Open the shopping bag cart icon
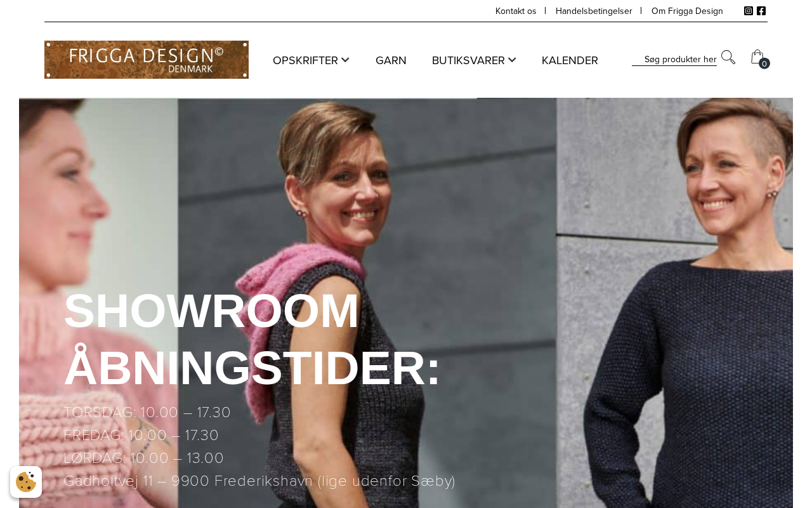 click(757, 57)
